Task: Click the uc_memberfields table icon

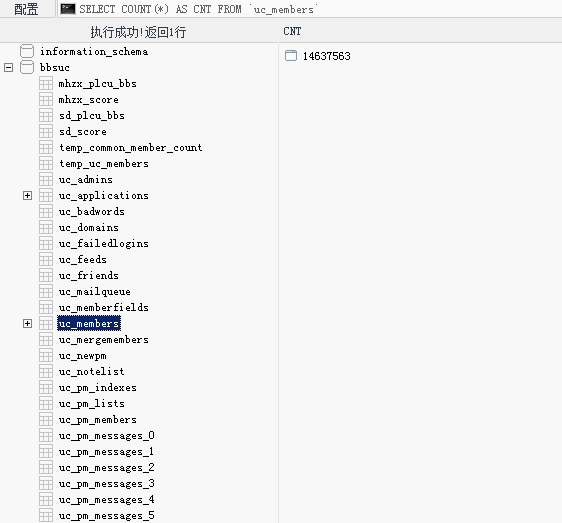Action: tap(46, 307)
